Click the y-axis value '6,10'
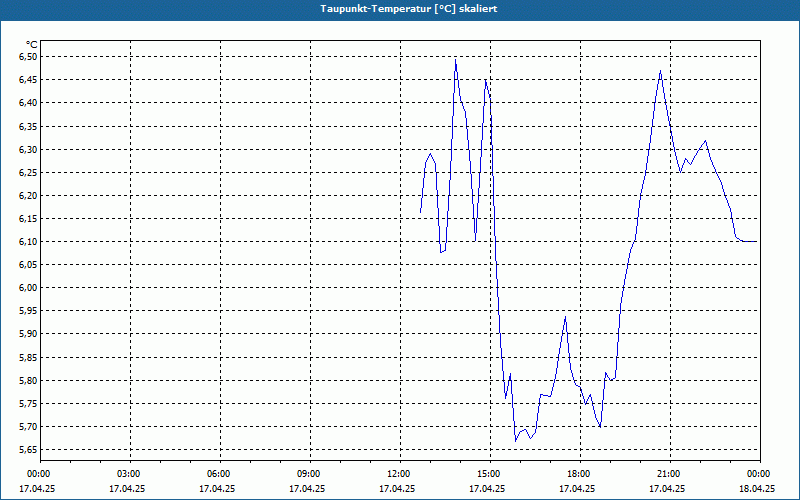This screenshot has height=500, width=800. point(28,241)
